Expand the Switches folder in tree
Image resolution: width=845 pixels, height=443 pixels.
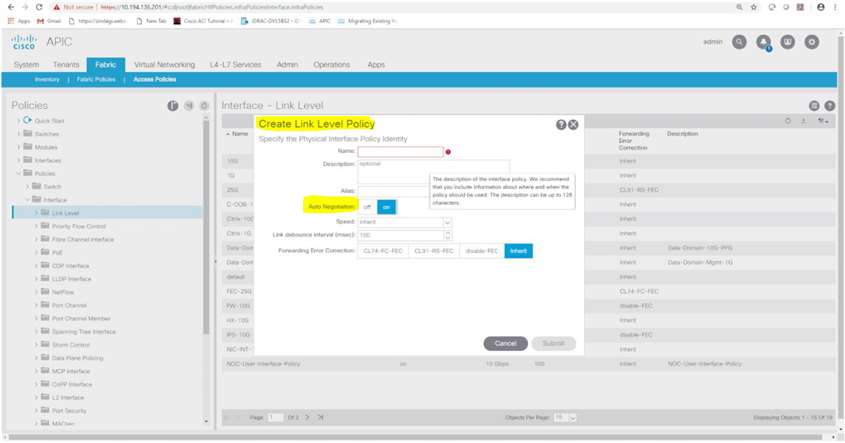click(19, 134)
